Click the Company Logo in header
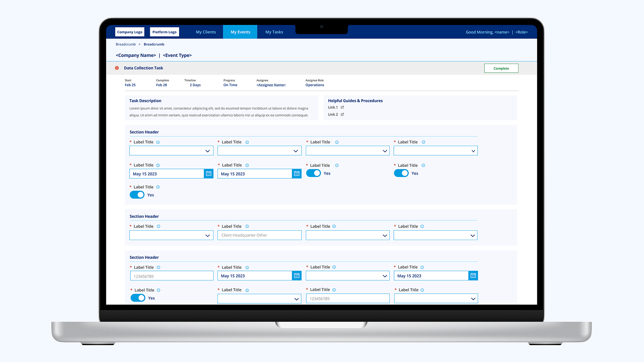Image resolution: width=644 pixels, height=362 pixels. [x=130, y=32]
